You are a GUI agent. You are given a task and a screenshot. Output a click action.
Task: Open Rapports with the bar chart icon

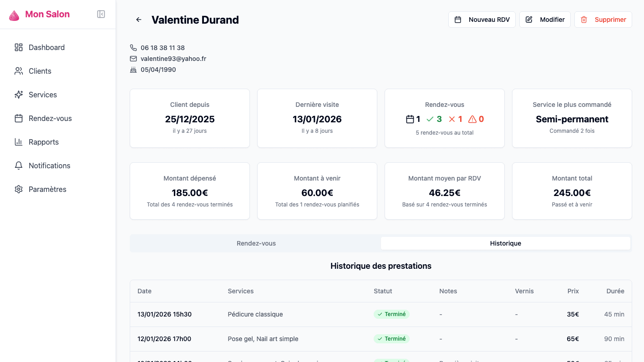tap(19, 142)
